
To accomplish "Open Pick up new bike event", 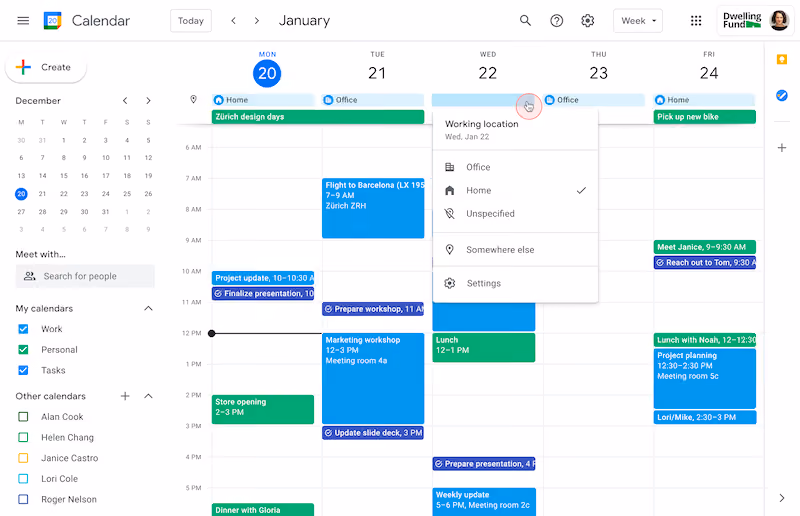I will click(705, 117).
